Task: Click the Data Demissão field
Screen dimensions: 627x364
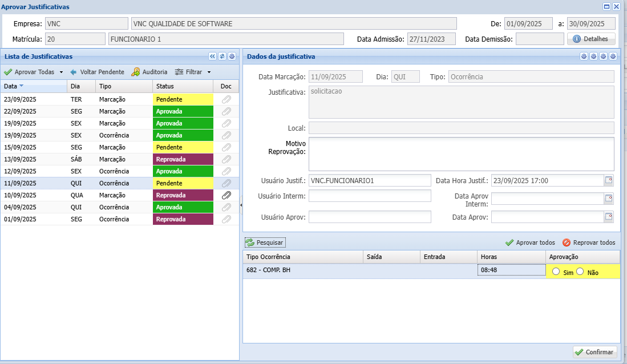Action: 540,39
